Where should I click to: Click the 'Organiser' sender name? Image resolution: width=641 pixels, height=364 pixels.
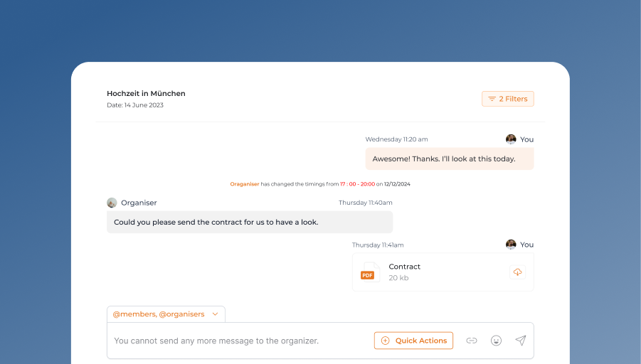(x=139, y=203)
